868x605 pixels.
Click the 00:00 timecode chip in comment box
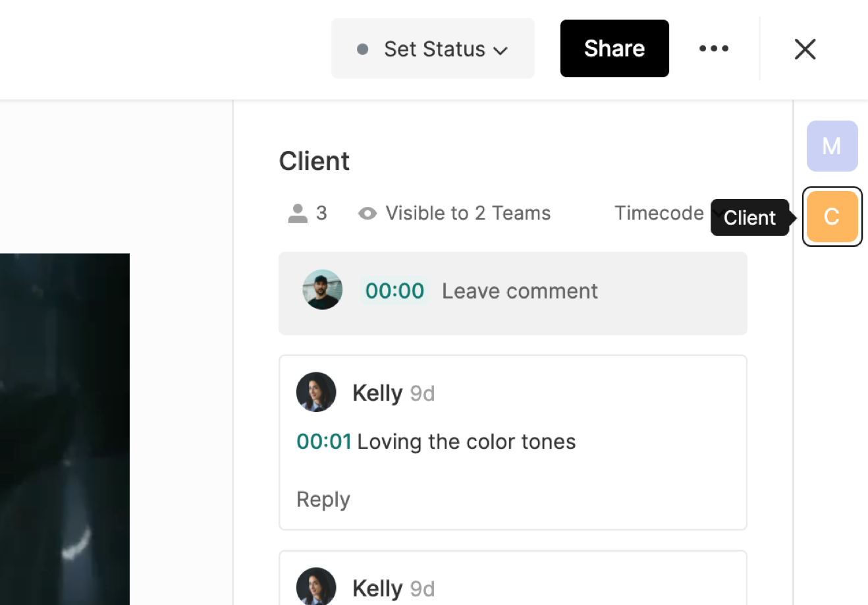click(394, 291)
